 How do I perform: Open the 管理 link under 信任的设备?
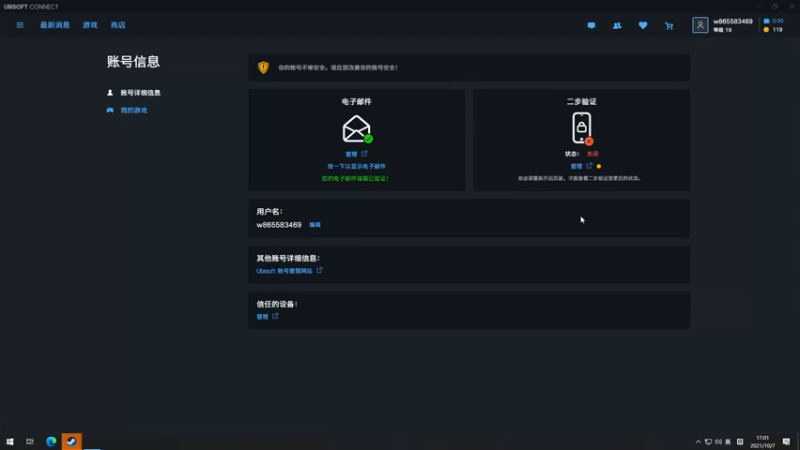pyautogui.click(x=262, y=317)
